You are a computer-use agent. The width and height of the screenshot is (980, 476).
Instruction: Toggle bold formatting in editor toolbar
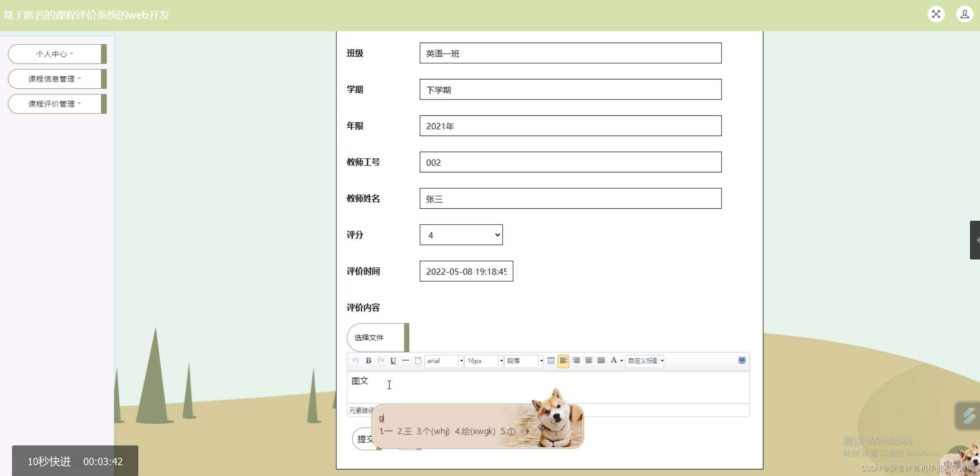pos(369,361)
